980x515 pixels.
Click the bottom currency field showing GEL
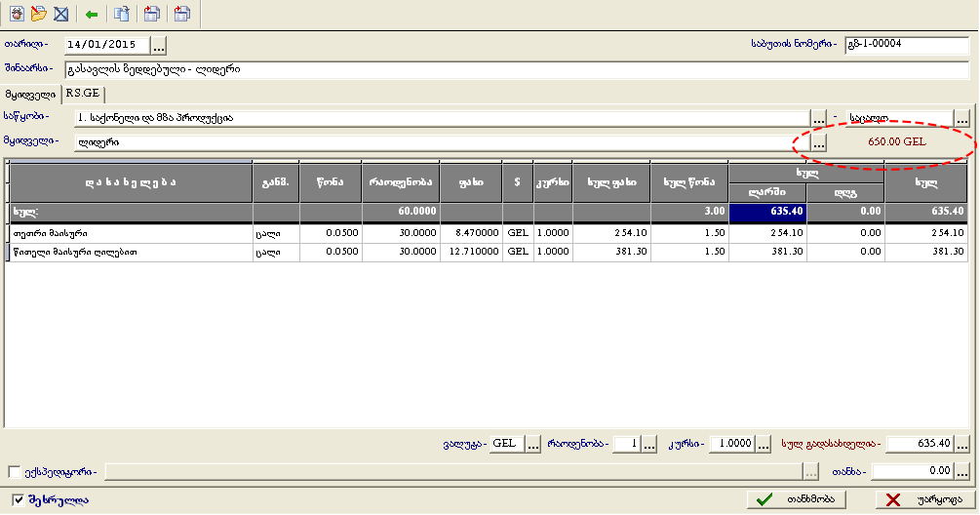507,444
